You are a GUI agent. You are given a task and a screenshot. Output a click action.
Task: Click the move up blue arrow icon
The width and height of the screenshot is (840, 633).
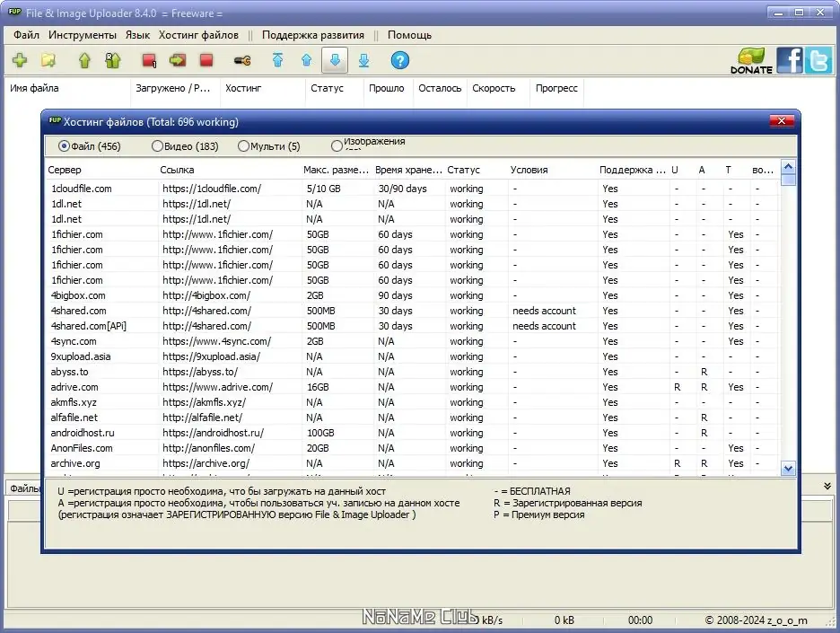[x=306, y=60]
